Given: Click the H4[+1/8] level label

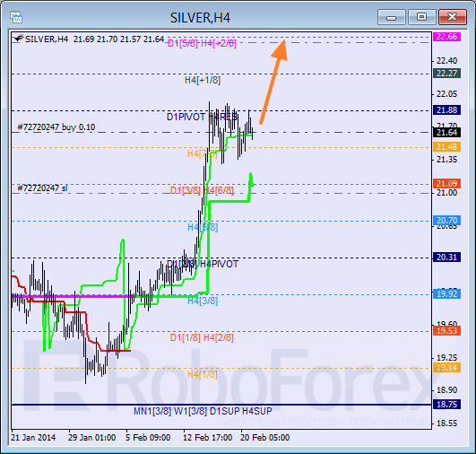Looking at the screenshot, I should point(203,80).
